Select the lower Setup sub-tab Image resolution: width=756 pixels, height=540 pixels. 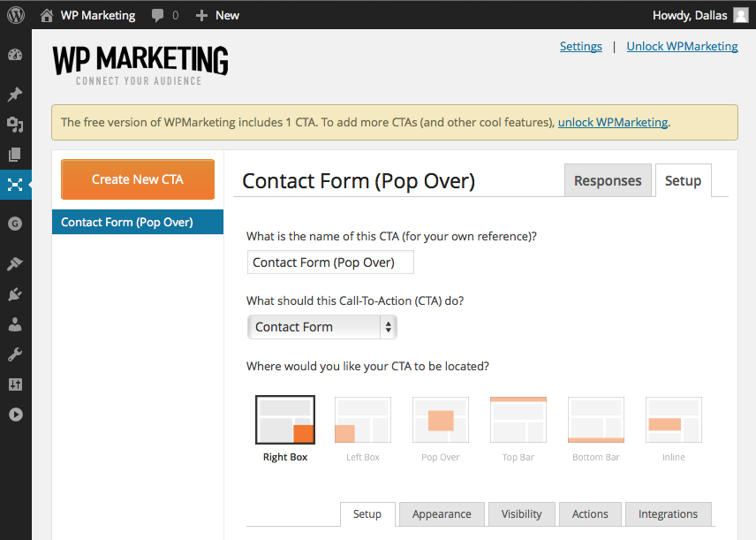(x=367, y=514)
